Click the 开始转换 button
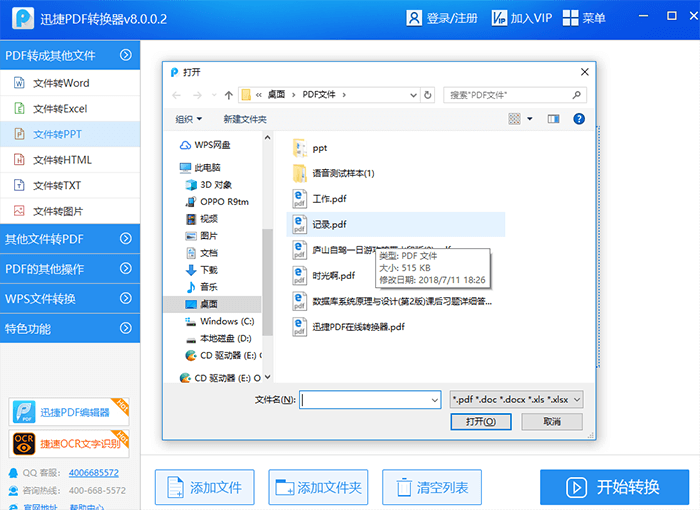The width and height of the screenshot is (700, 510). (614, 487)
